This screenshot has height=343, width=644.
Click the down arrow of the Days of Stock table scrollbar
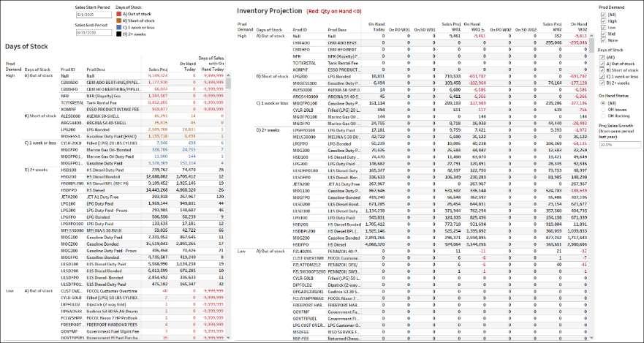[x=228, y=337]
